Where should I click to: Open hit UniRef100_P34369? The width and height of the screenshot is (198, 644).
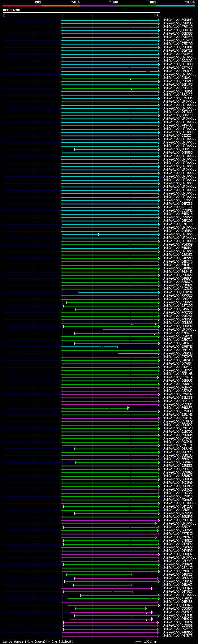click(x=178, y=244)
